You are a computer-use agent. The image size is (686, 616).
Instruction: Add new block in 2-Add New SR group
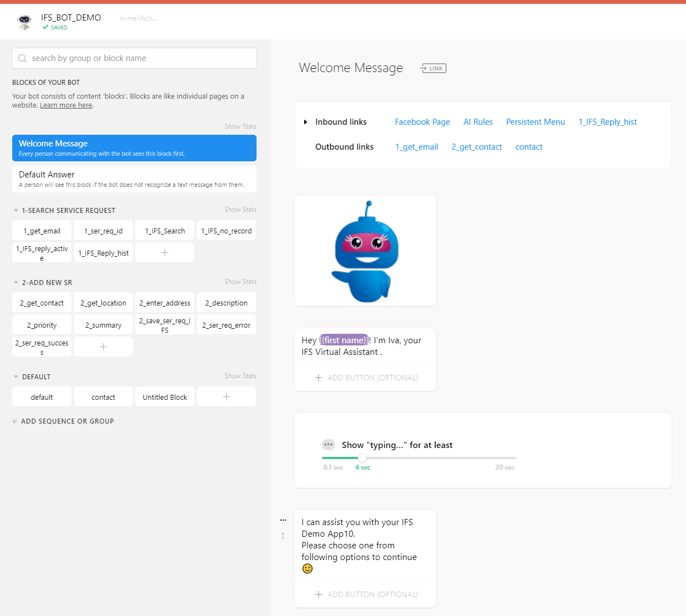click(x=103, y=347)
